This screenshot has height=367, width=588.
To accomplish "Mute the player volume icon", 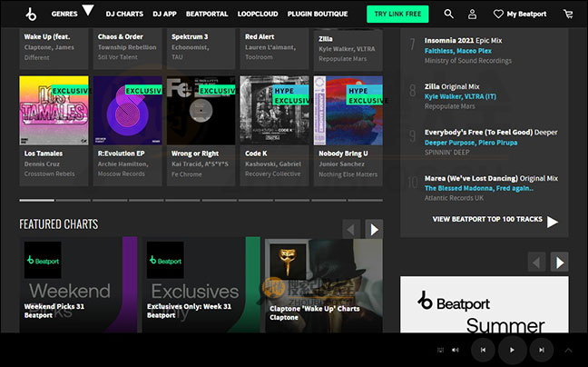I will click(x=456, y=350).
